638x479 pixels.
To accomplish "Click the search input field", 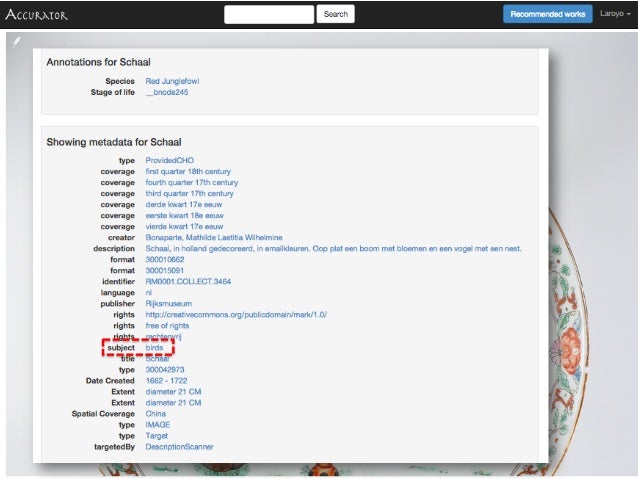I will coord(269,14).
